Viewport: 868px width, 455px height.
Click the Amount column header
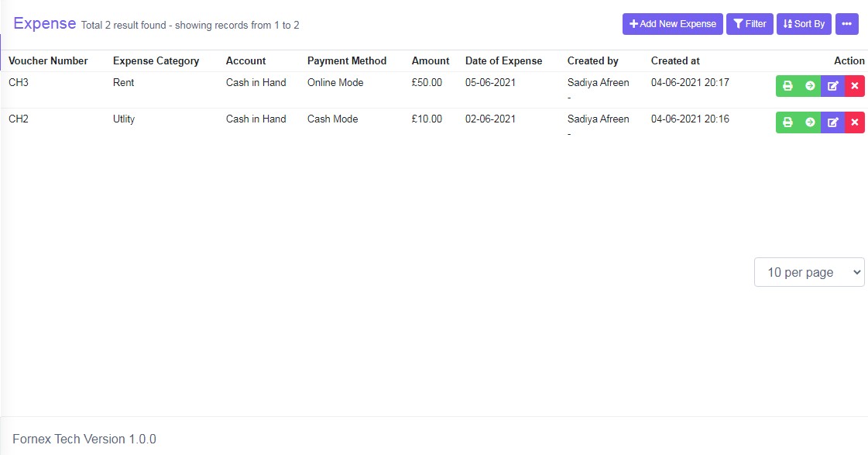click(x=431, y=61)
